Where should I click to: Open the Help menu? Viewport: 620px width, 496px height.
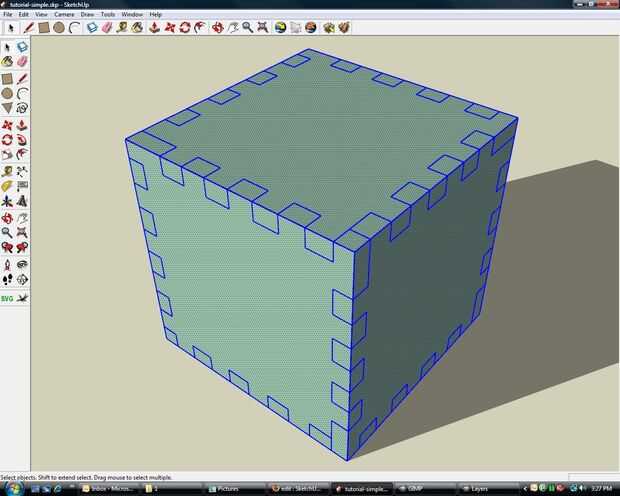tap(155, 14)
